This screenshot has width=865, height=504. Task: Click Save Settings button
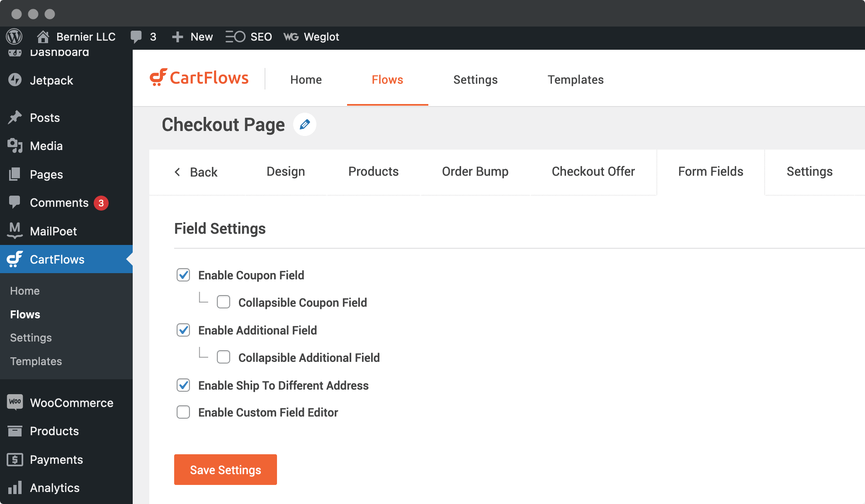[226, 470]
